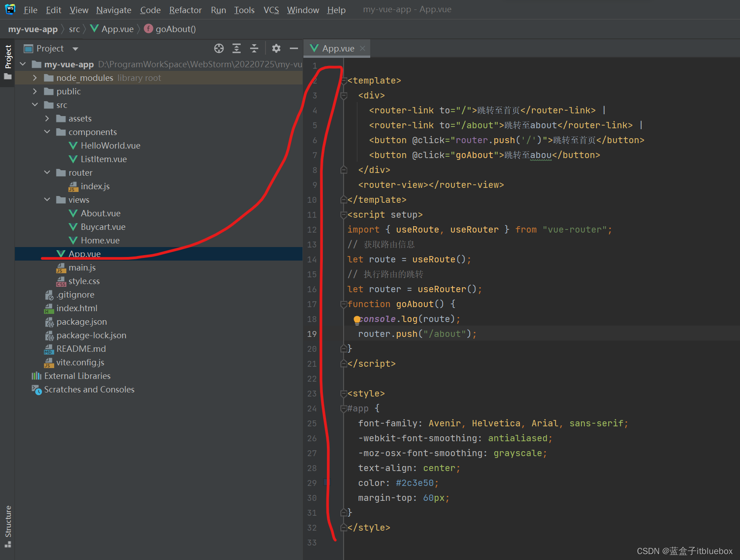
Task: Expand the node_modules folder
Action: [x=35, y=78]
